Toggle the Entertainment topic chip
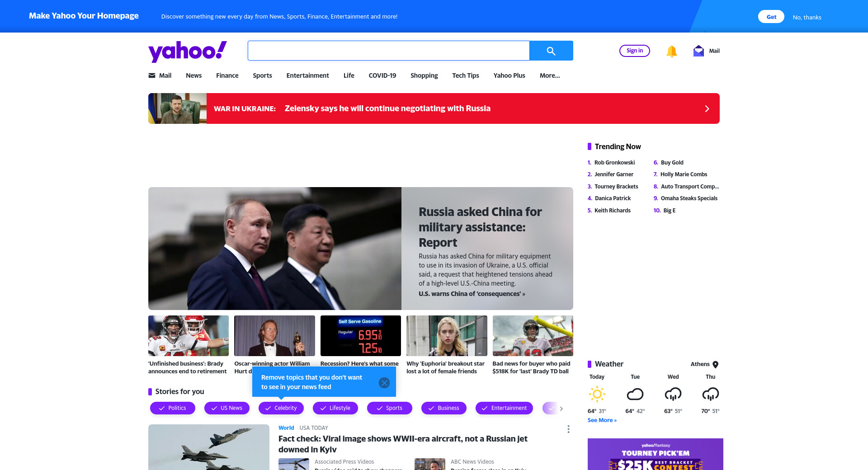Screen dimensions: 868x470 [504, 408]
